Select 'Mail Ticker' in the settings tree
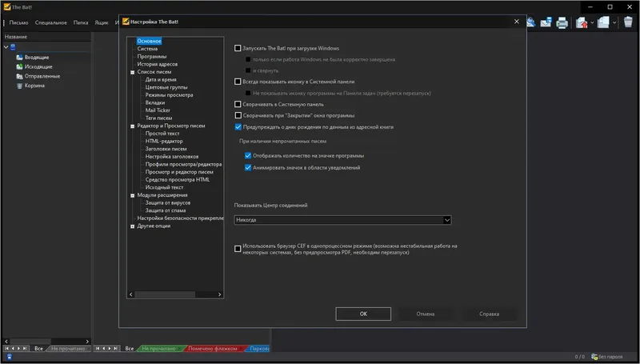The width and height of the screenshot is (640, 364). tap(158, 110)
